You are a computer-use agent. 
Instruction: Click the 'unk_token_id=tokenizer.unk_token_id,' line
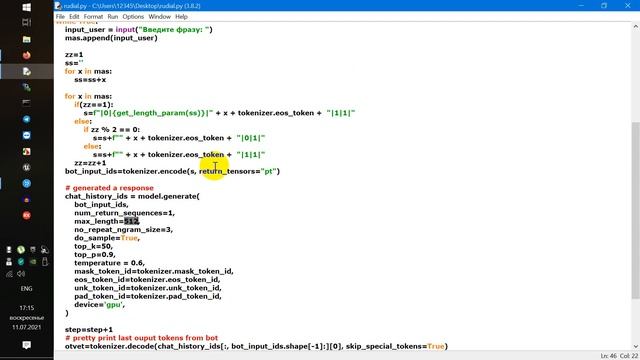148,288
